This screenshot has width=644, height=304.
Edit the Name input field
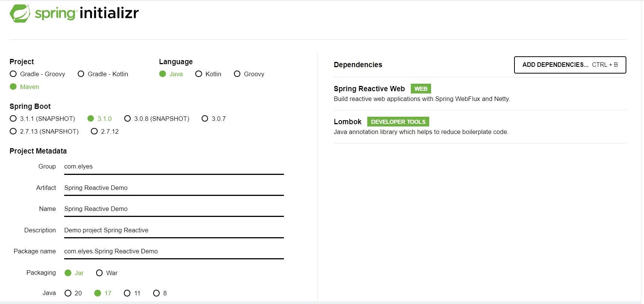point(174,209)
